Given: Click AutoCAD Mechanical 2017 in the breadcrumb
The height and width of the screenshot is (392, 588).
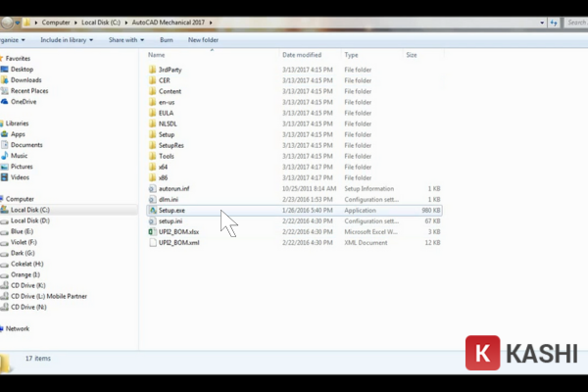Looking at the screenshot, I should pyautogui.click(x=169, y=23).
